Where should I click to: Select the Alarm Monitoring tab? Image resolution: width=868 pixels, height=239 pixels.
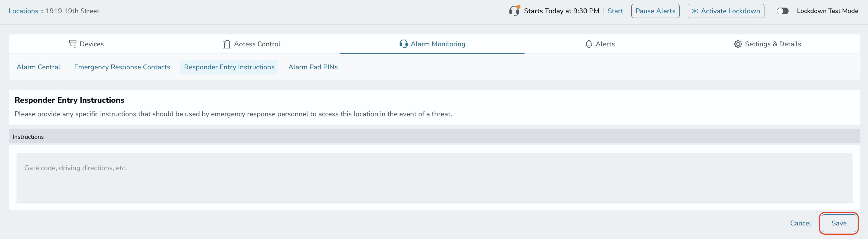(432, 44)
